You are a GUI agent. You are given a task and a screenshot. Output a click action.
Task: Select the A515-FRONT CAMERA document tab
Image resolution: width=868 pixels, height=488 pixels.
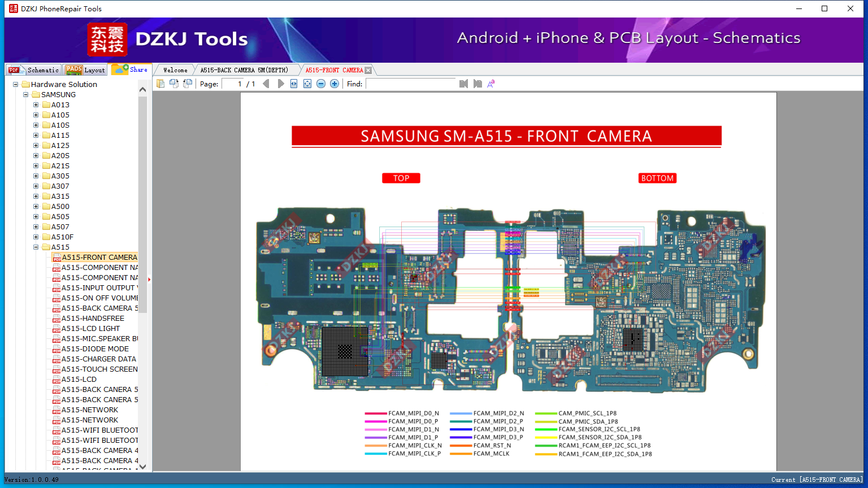(x=334, y=70)
